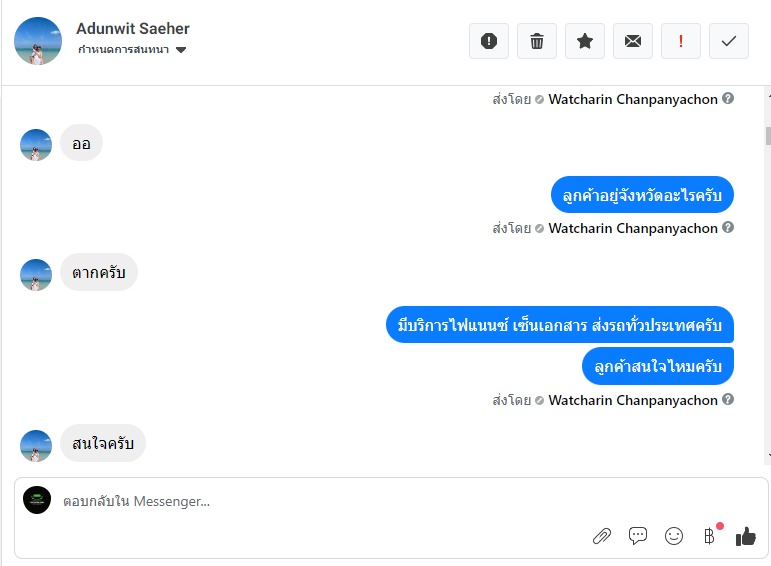Star this conversation as follow up
Screen dimensions: 771x566
[x=585, y=41]
